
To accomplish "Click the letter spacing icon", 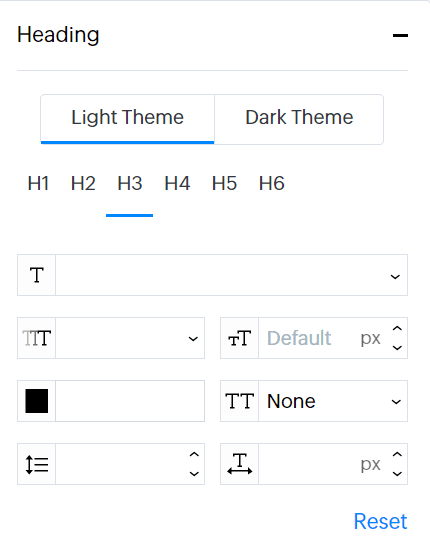I will pyautogui.click(x=239, y=464).
